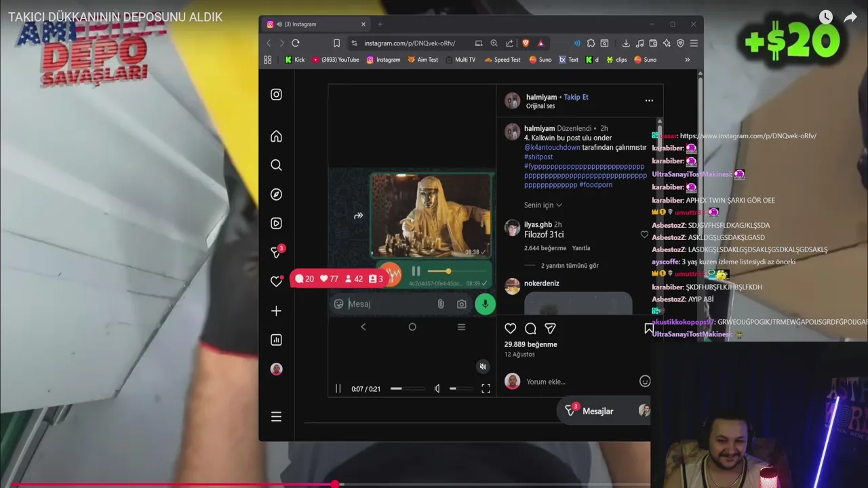The height and width of the screenshot is (488, 868).
Task: Click the '29.889 beğenme' likes count
Action: click(530, 344)
